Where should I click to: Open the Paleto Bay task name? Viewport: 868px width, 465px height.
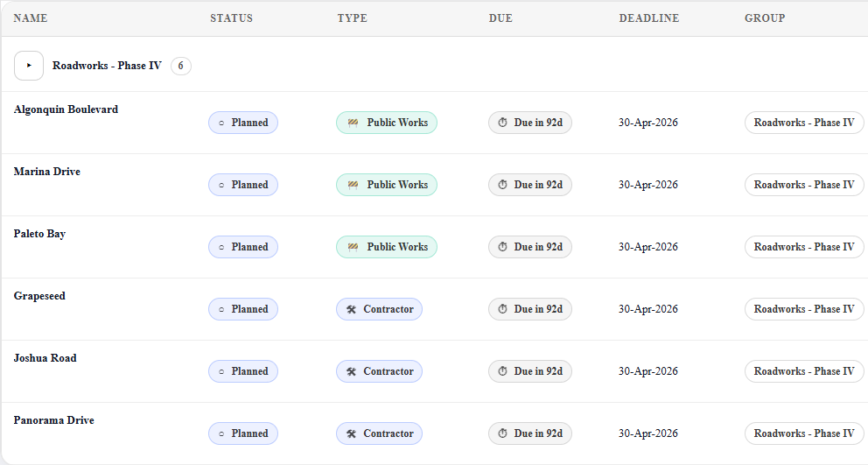39,234
